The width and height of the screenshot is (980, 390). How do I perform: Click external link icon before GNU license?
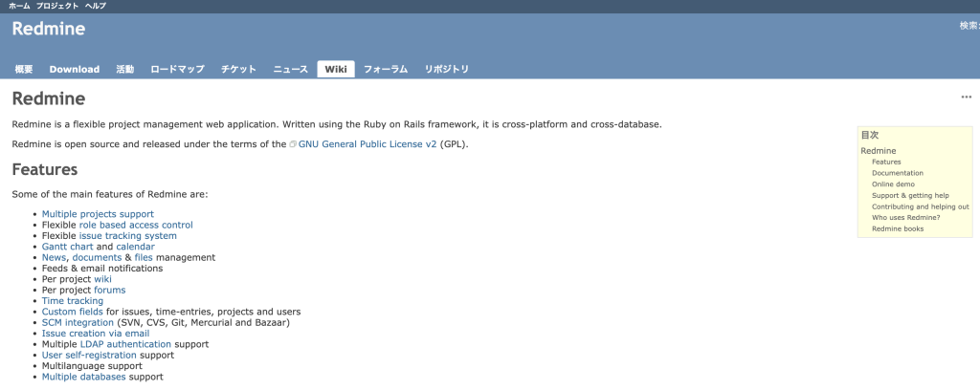[293, 144]
